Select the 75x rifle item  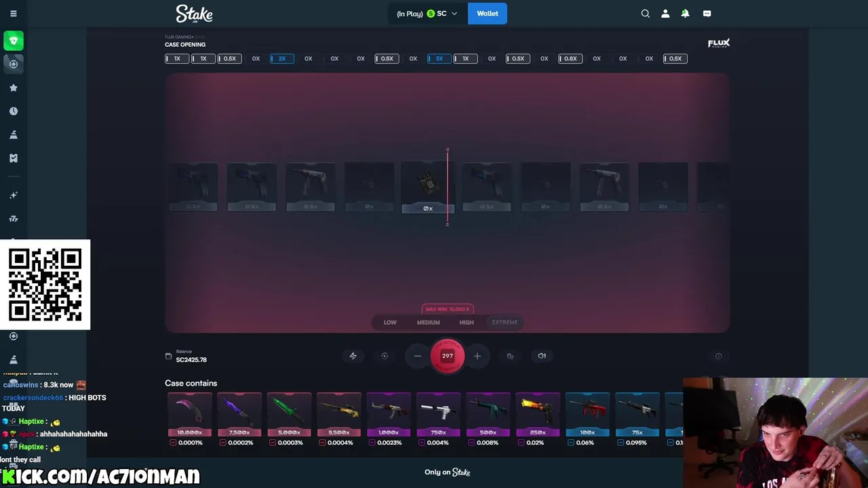637,415
